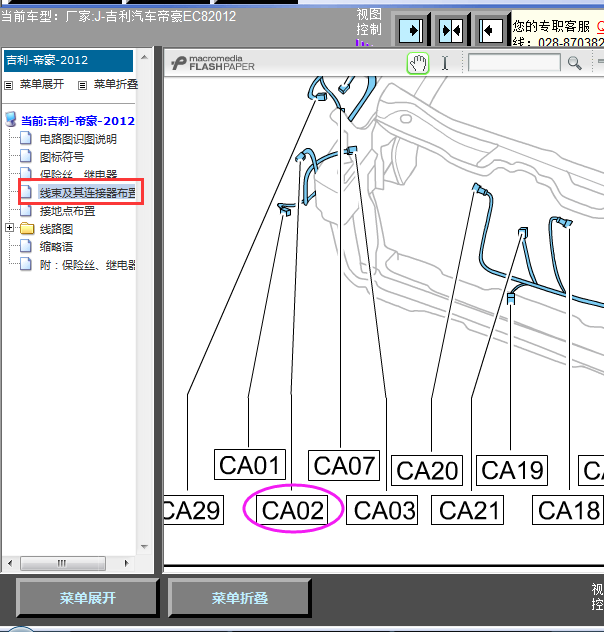This screenshot has height=632, width=604.
Task: Click the CA01 connector label
Action: coord(250,465)
